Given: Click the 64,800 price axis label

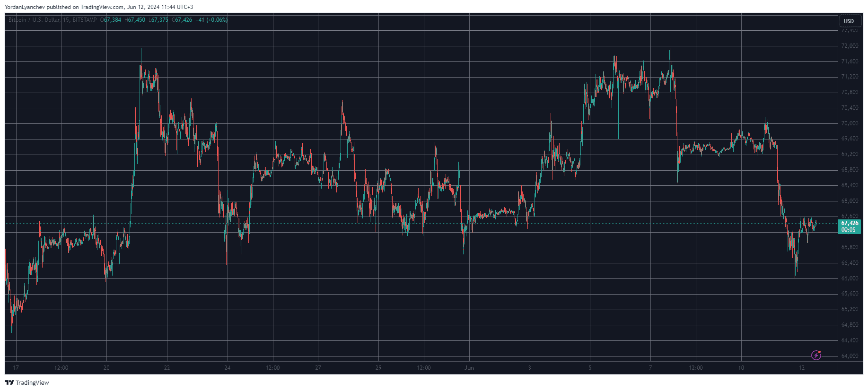Looking at the screenshot, I should click(850, 325).
